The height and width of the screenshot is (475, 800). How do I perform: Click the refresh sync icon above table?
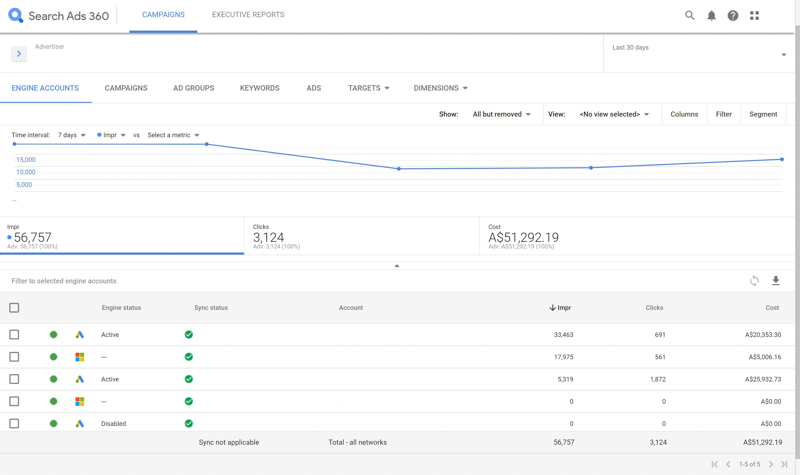754,281
